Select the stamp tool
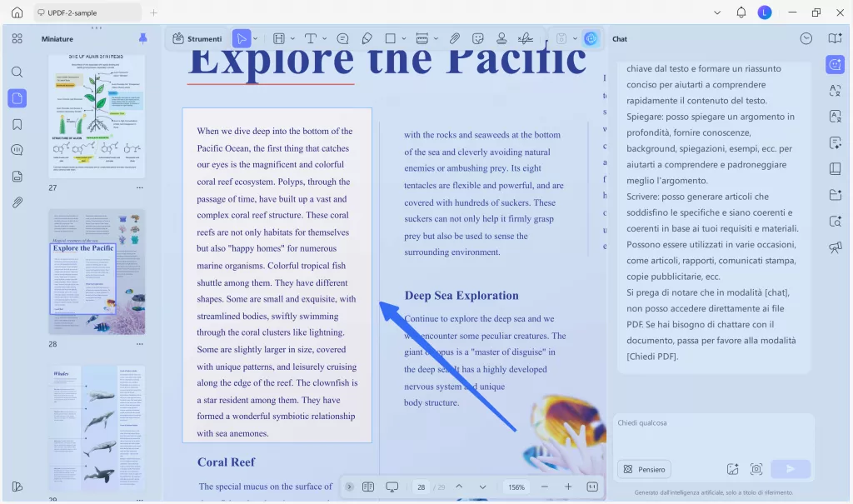This screenshot has height=504, width=853. point(501,38)
